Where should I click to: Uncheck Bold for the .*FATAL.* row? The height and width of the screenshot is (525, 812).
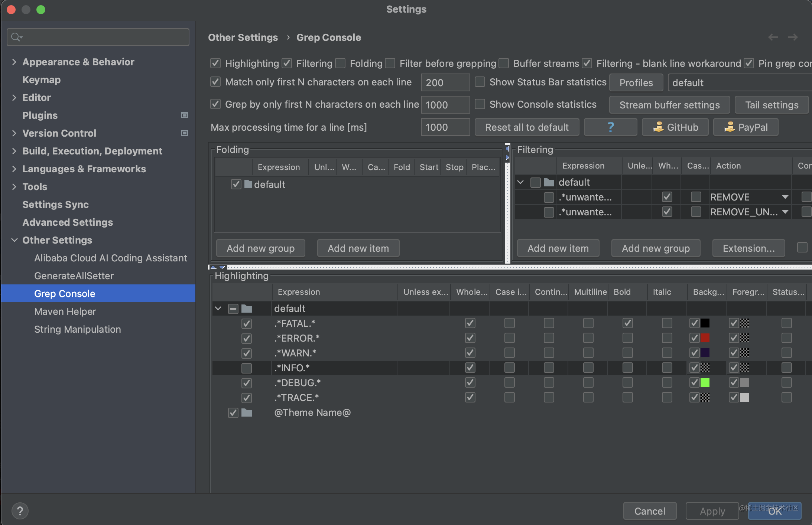pyautogui.click(x=628, y=323)
